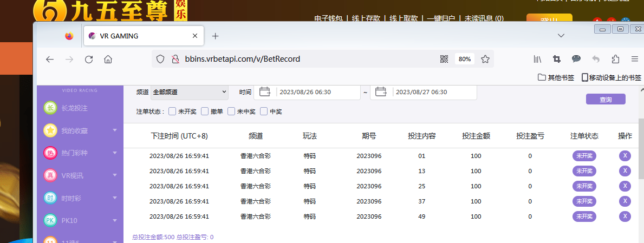
Task: Open the QR code icon in address bar
Action: [444, 59]
